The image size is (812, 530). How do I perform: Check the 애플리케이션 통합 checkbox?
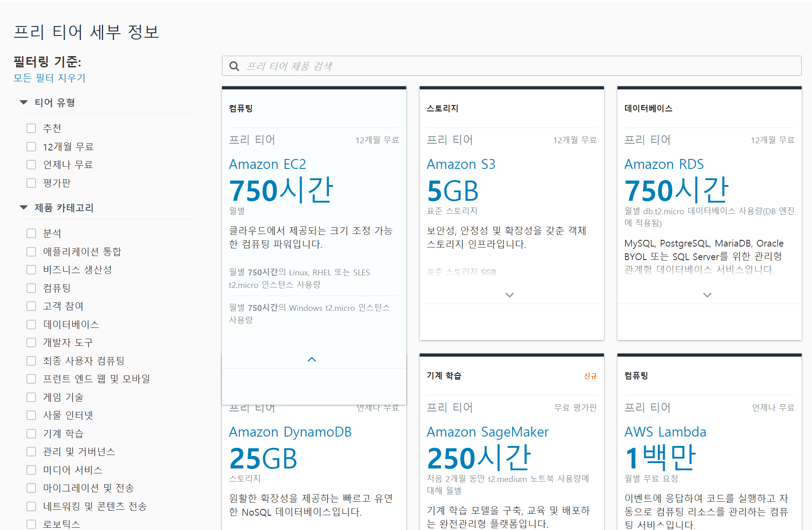(31, 252)
